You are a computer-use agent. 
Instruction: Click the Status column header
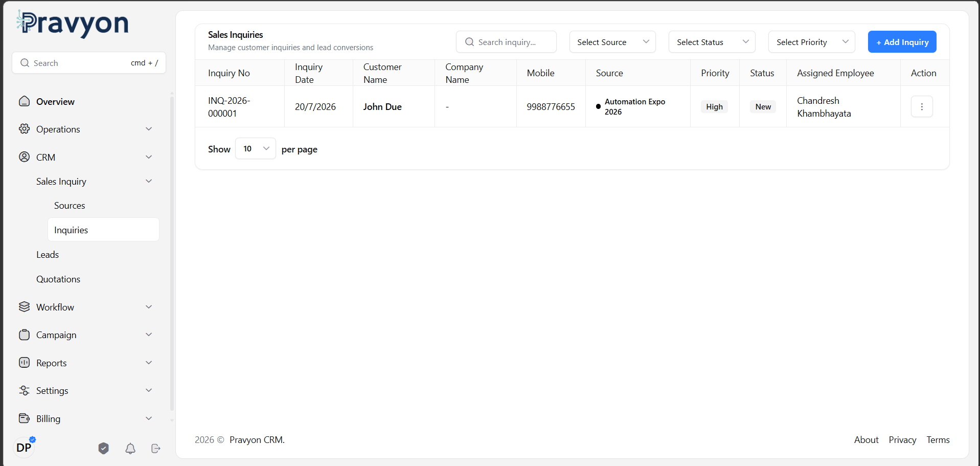[762, 73]
